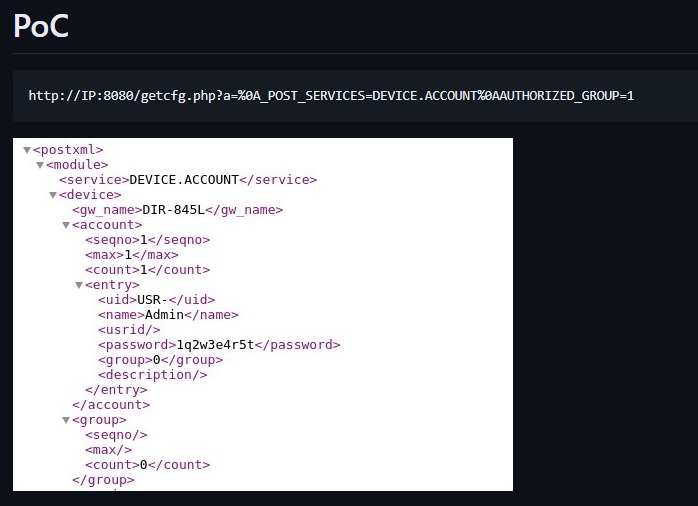
Task: Click the empty max tag under group
Action: [x=108, y=450]
